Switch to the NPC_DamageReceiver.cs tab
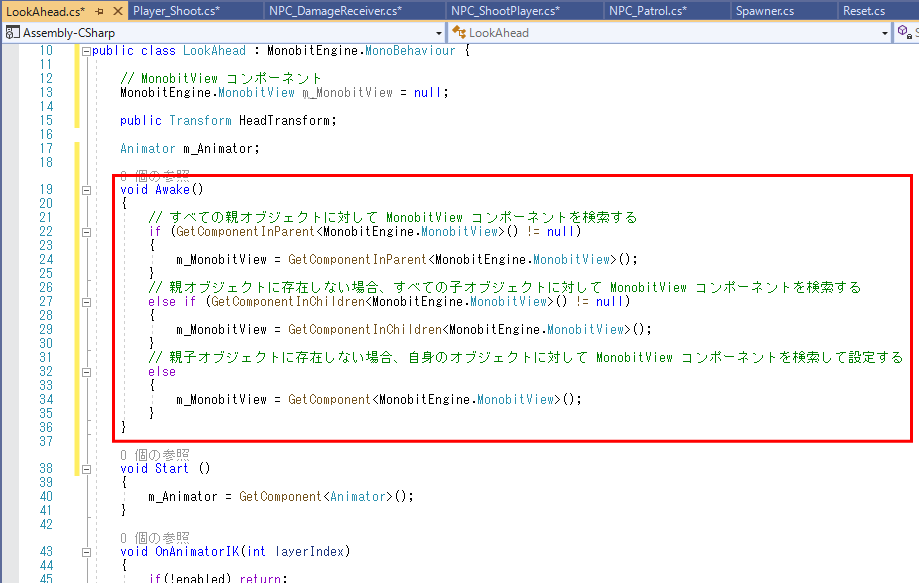Screen dimensions: 919x583 (335, 11)
